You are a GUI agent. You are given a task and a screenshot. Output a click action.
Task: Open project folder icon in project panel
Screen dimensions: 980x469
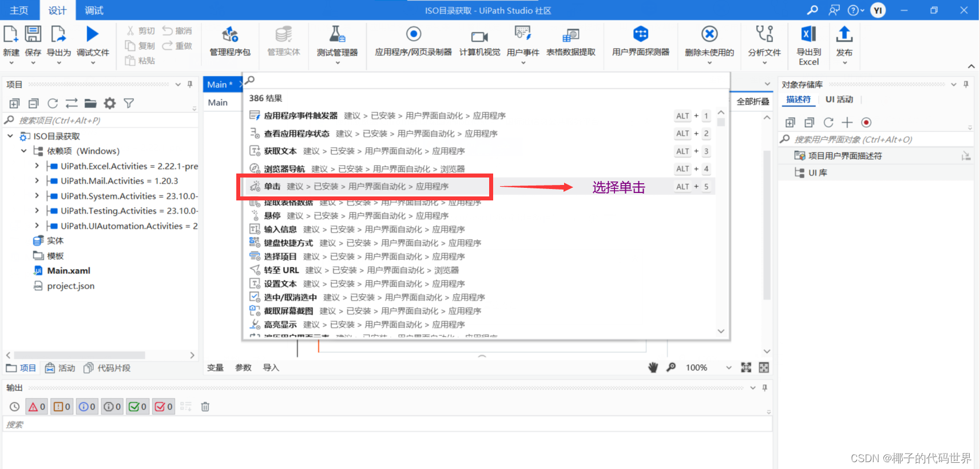point(90,103)
